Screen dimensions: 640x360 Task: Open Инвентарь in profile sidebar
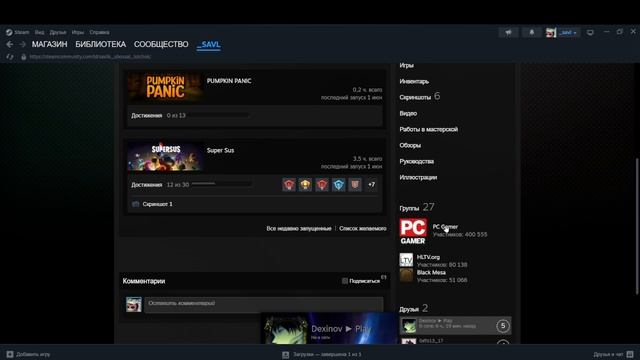(414, 82)
